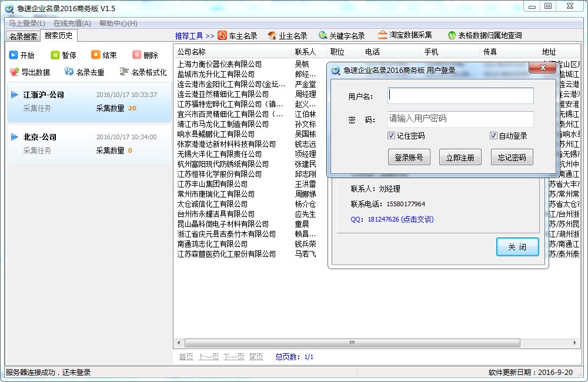Click the 删除 (Delete) icon
588x382 pixels.
[x=137, y=55]
